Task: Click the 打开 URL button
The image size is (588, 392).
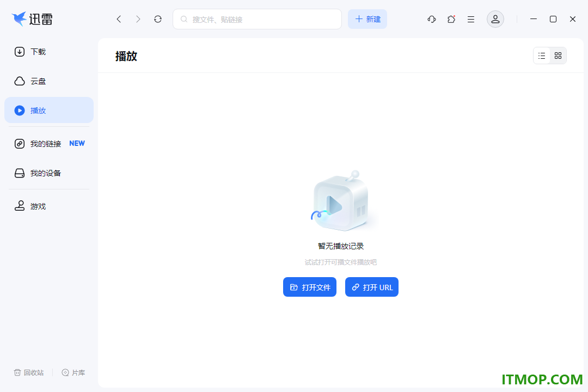Action: click(372, 287)
